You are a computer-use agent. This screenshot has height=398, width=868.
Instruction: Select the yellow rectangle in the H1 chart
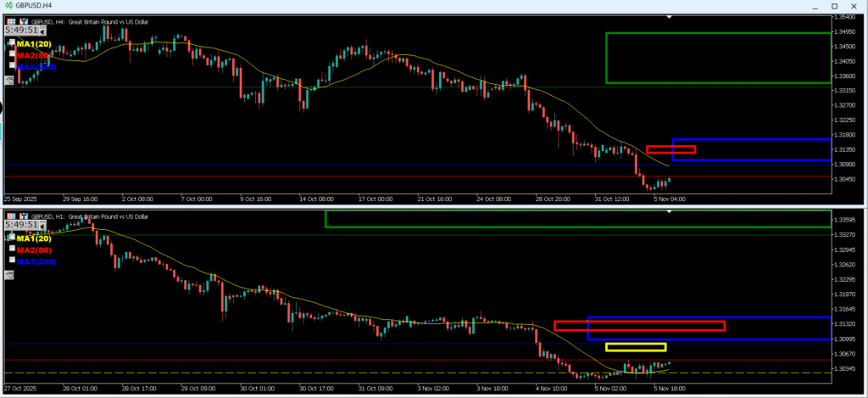635,344
